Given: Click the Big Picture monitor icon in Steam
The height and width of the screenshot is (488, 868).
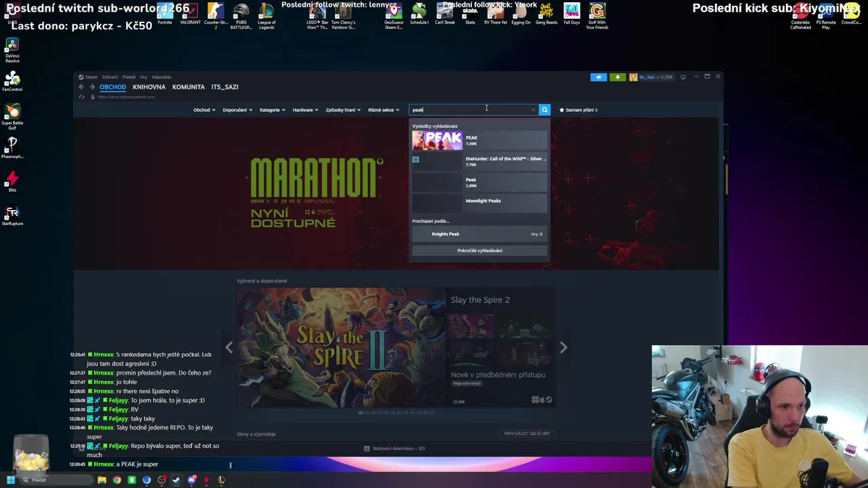Looking at the screenshot, I should [x=683, y=77].
